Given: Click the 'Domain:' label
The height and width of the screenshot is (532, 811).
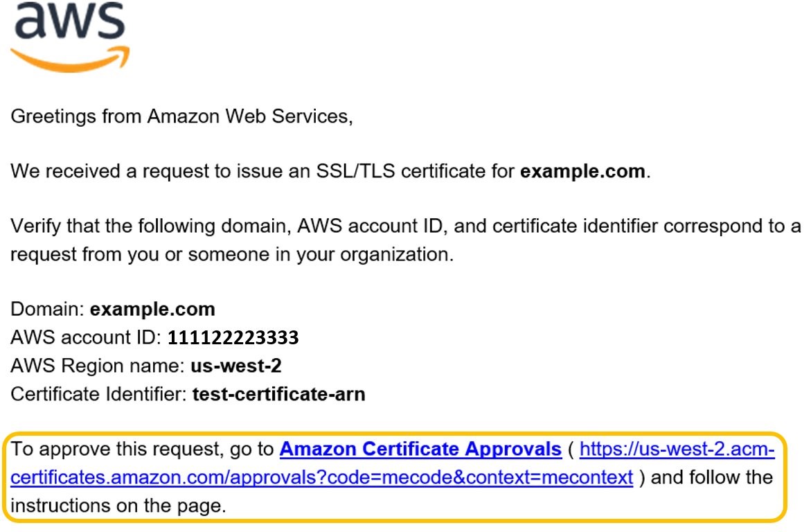Looking at the screenshot, I should pos(47,310).
